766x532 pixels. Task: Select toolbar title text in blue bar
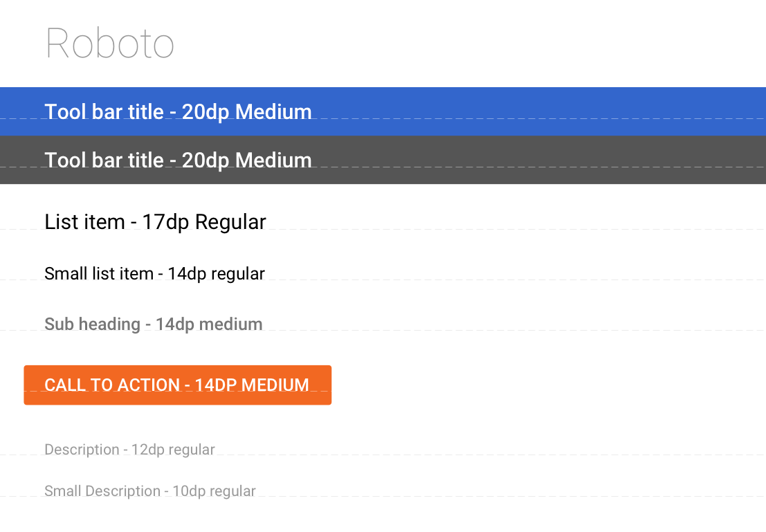(178, 112)
